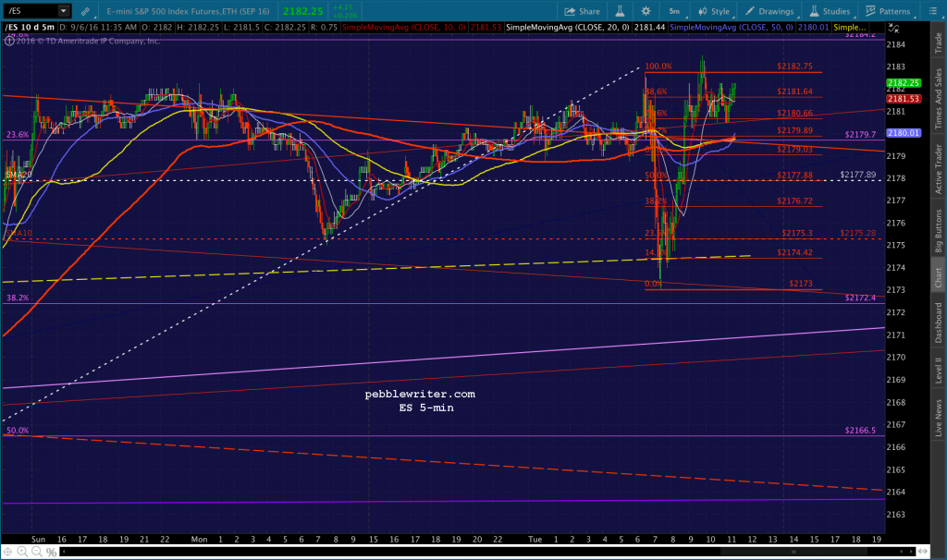Image resolution: width=947 pixels, height=560 pixels.
Task: Click the SimpleMovingAvg (CLOSE, 50, 0) label
Action: (732, 27)
